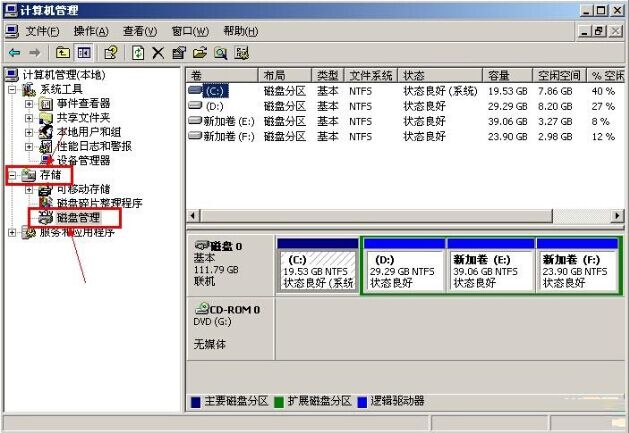Screen dimensions: 629x433
Task: Click the console icon left of 文件 menu
Action: [12, 31]
